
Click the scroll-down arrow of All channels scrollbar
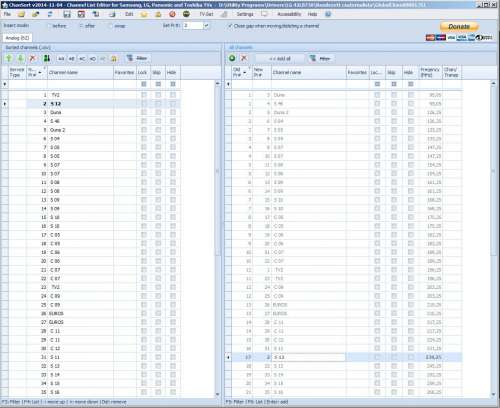click(494, 394)
